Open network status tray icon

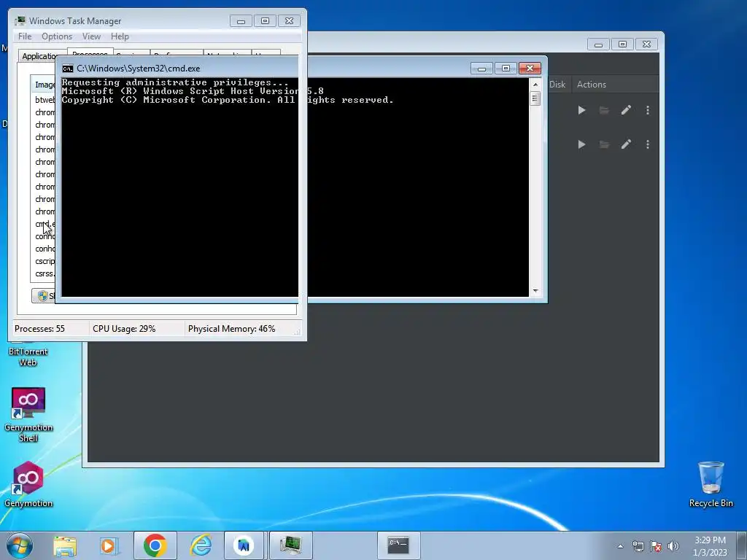[638, 546]
